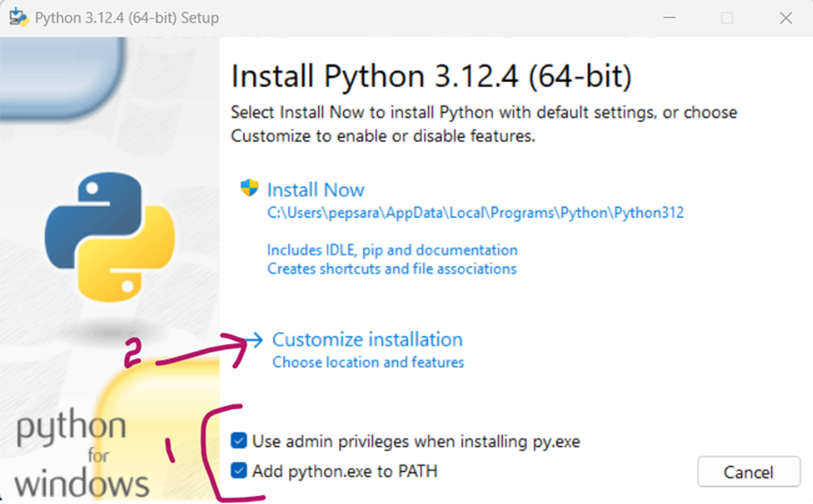Click 'Includes IDLE, pip and documentation' text
The width and height of the screenshot is (813, 504).
(392, 250)
